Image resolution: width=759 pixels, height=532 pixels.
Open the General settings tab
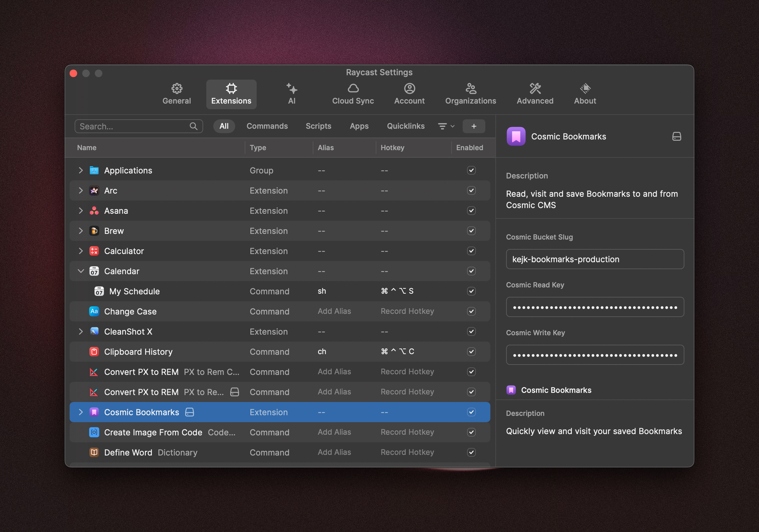tap(177, 94)
